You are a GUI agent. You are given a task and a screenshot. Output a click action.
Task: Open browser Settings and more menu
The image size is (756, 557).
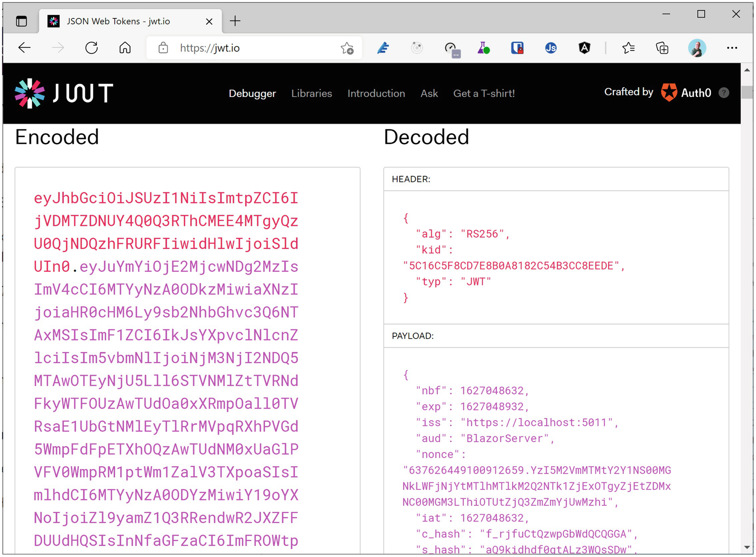(731, 48)
